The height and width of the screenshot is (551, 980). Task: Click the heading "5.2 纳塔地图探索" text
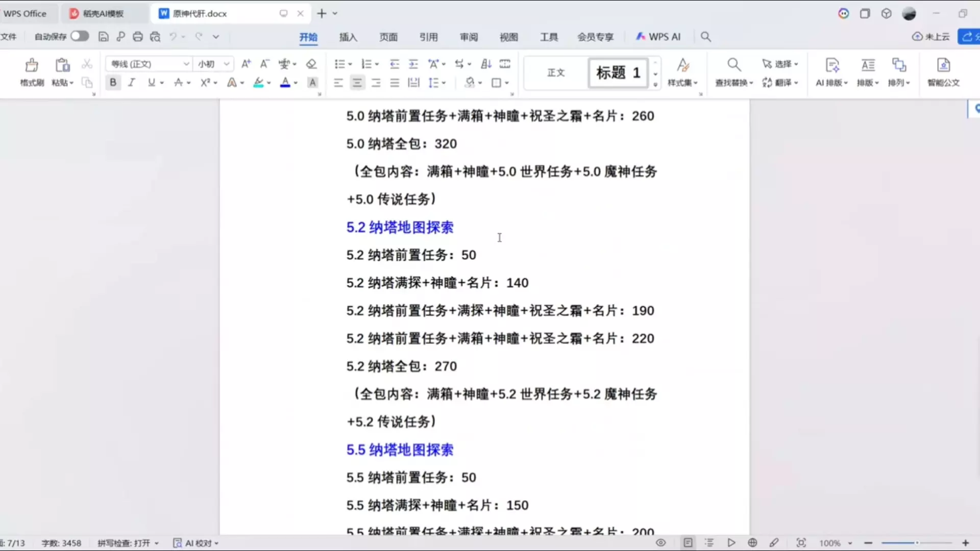pos(400,228)
